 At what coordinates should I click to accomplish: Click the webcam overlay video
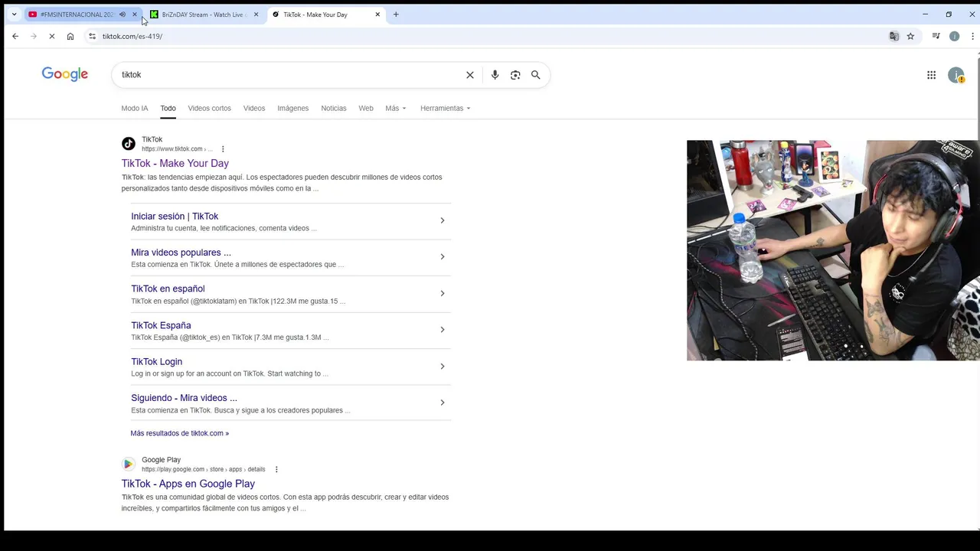(x=833, y=250)
